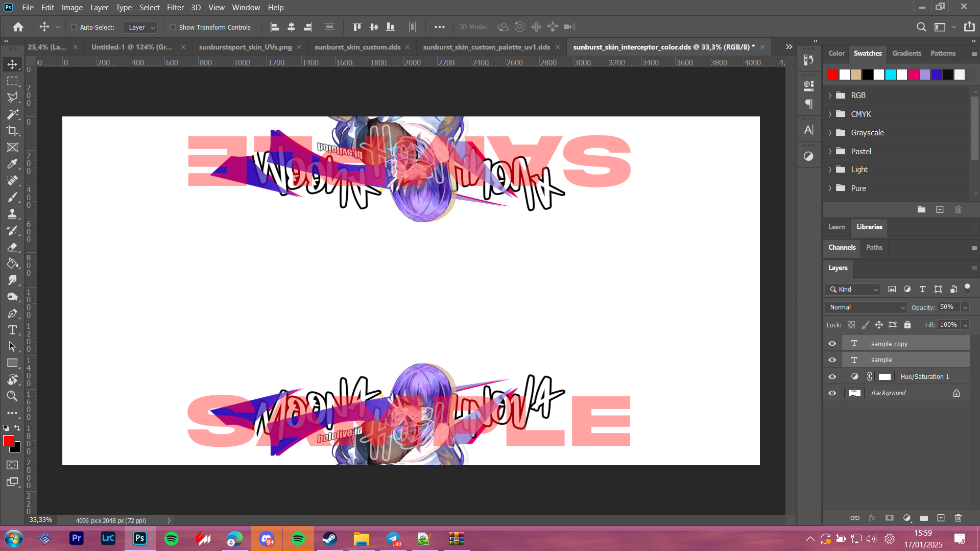Select the Hand tool
The height and width of the screenshot is (551, 980).
pyautogui.click(x=12, y=379)
